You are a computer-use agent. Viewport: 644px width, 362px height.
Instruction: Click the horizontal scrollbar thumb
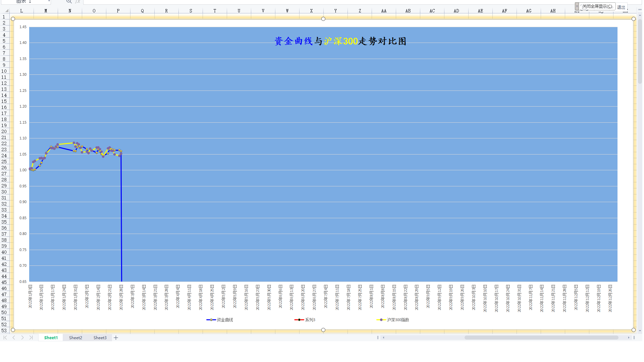[541, 338]
